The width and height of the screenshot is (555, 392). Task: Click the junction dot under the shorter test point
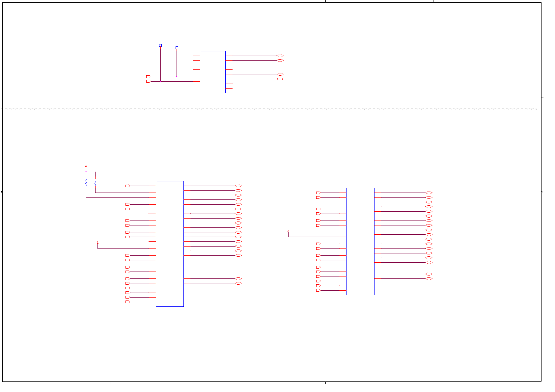click(x=177, y=77)
